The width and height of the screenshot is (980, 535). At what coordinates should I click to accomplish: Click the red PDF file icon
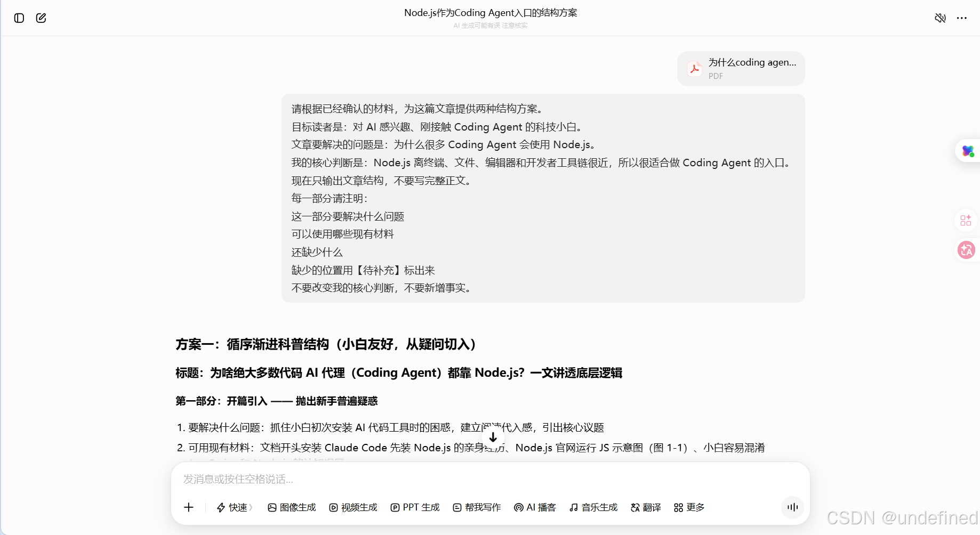[694, 68]
